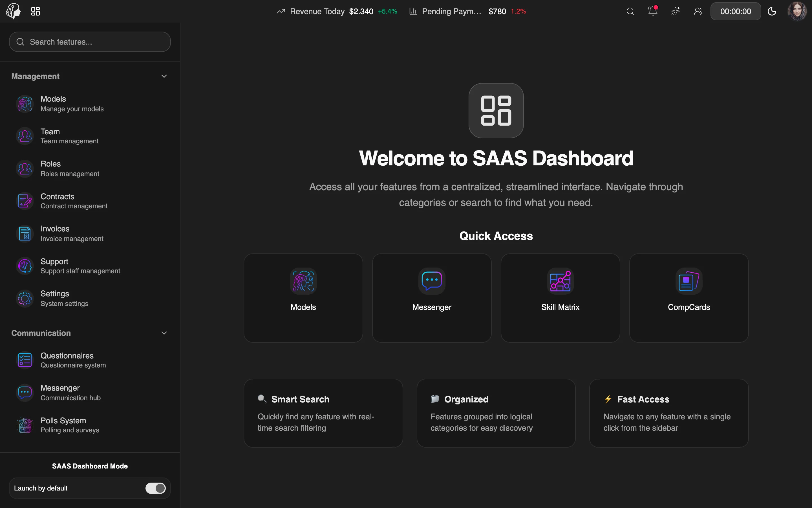Click the Organized info card

click(496, 413)
